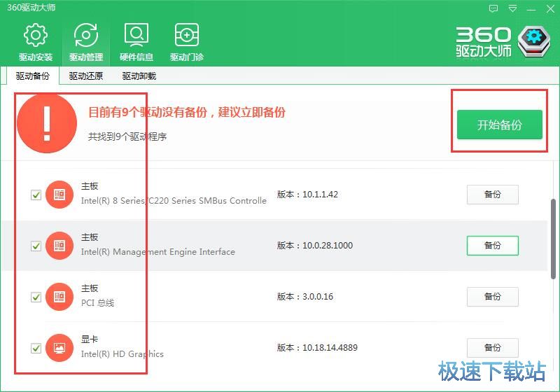The image size is (560, 392).
Task: Switch to the 驱动卸载 tab
Action: 139,76
